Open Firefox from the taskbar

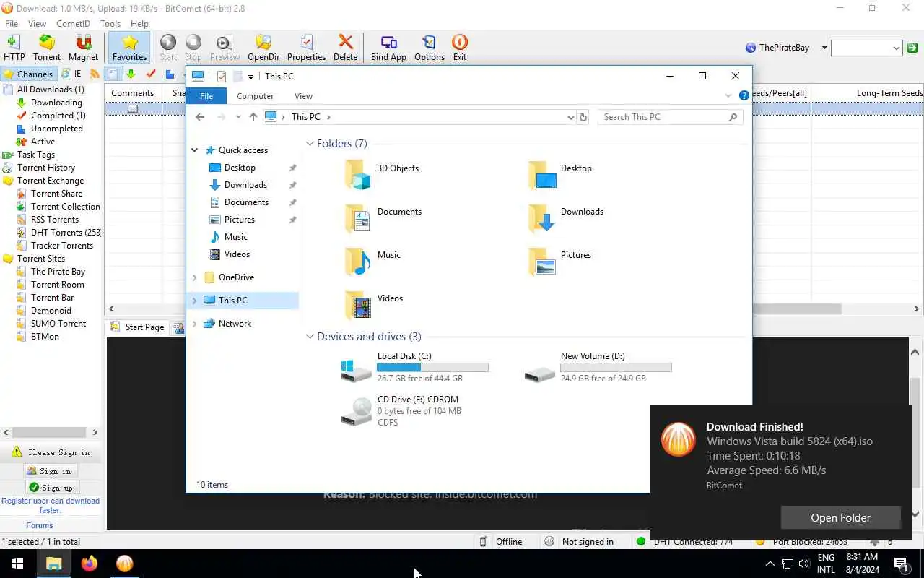pos(90,564)
